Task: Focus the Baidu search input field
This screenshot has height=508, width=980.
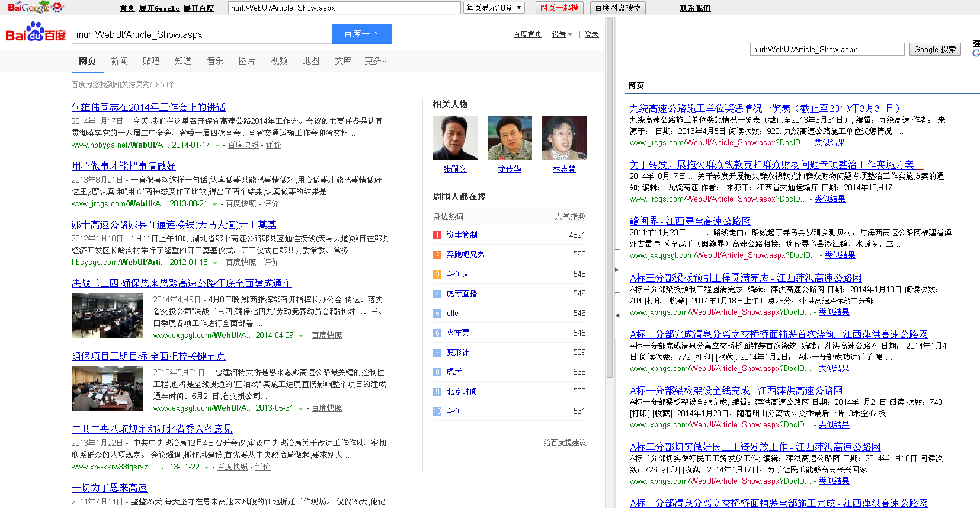Action: point(202,34)
